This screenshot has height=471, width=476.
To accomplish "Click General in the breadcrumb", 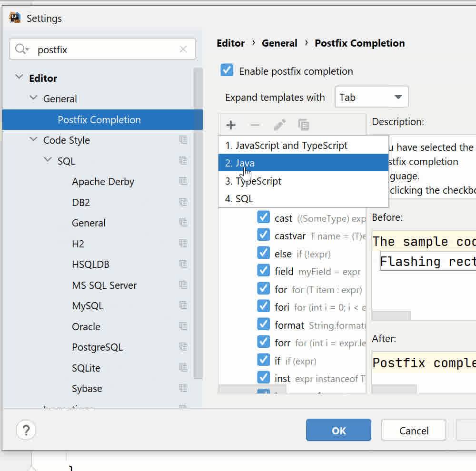I will [279, 43].
